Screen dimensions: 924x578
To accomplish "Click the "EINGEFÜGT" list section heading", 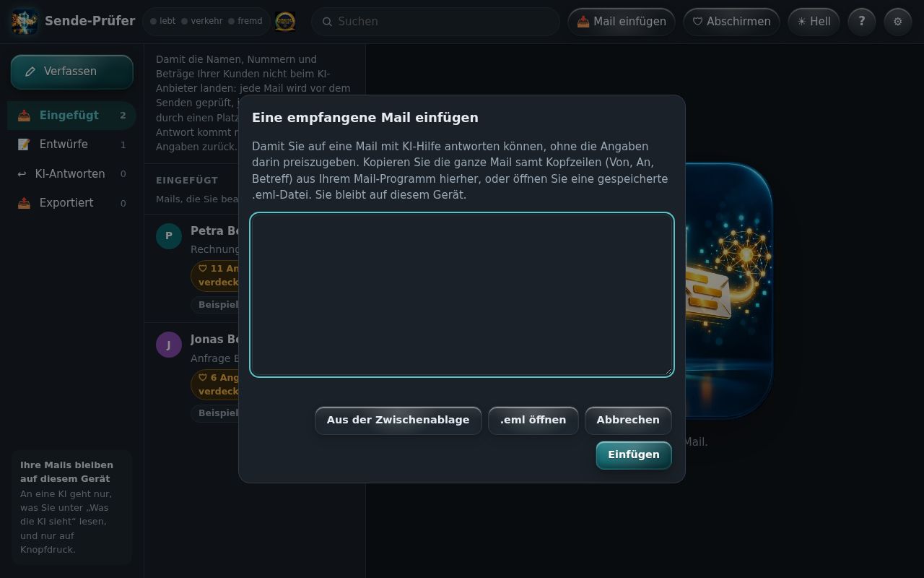I will [x=187, y=181].
